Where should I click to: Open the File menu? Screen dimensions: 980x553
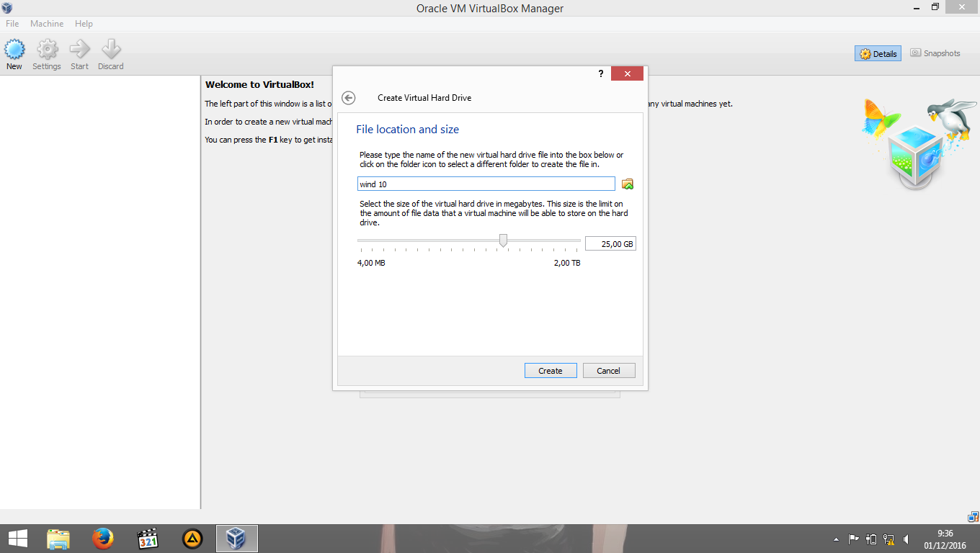click(12, 24)
